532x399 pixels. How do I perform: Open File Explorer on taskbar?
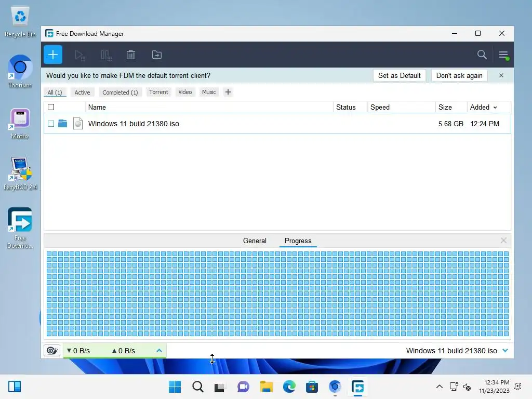(267, 387)
